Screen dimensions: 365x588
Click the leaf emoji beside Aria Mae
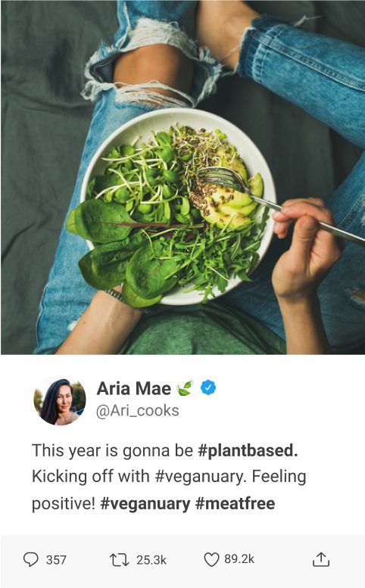(x=185, y=387)
